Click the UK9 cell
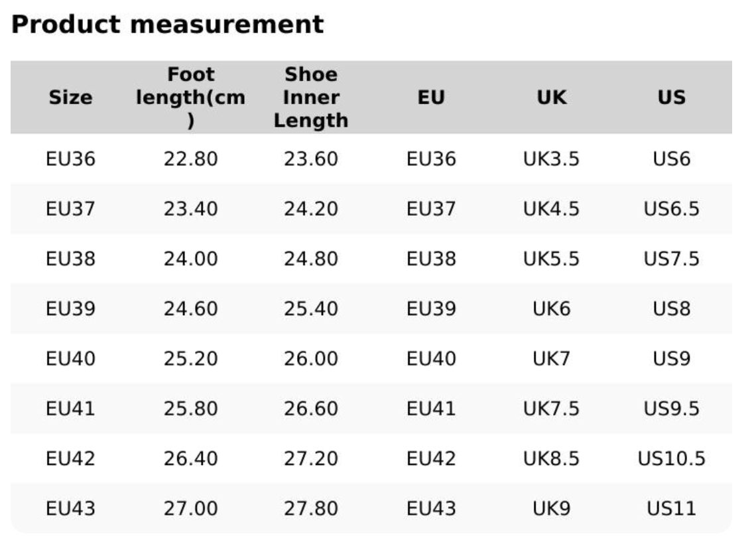Screen dimensions: 756x548 click(x=551, y=509)
